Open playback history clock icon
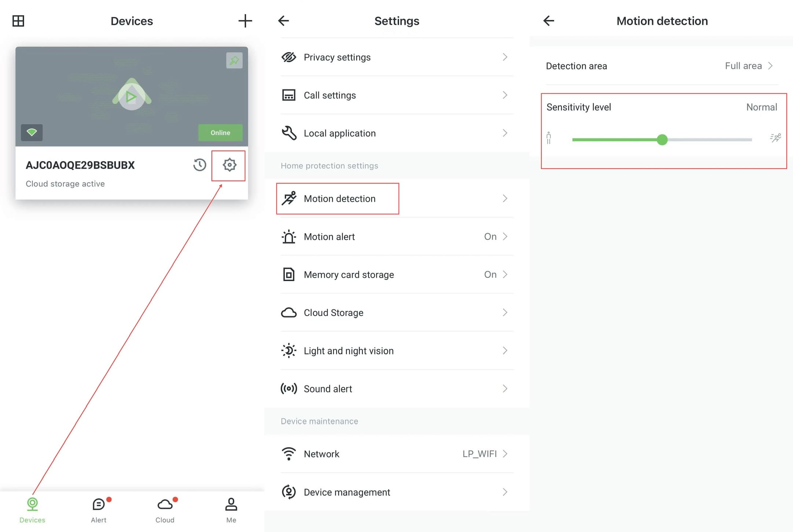 coord(200,165)
